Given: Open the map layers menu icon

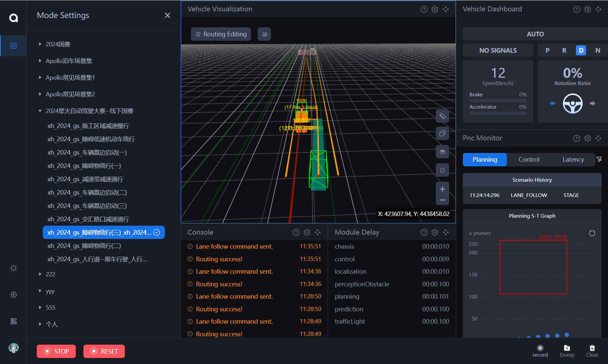Looking at the screenshot, I should pyautogui.click(x=442, y=152).
